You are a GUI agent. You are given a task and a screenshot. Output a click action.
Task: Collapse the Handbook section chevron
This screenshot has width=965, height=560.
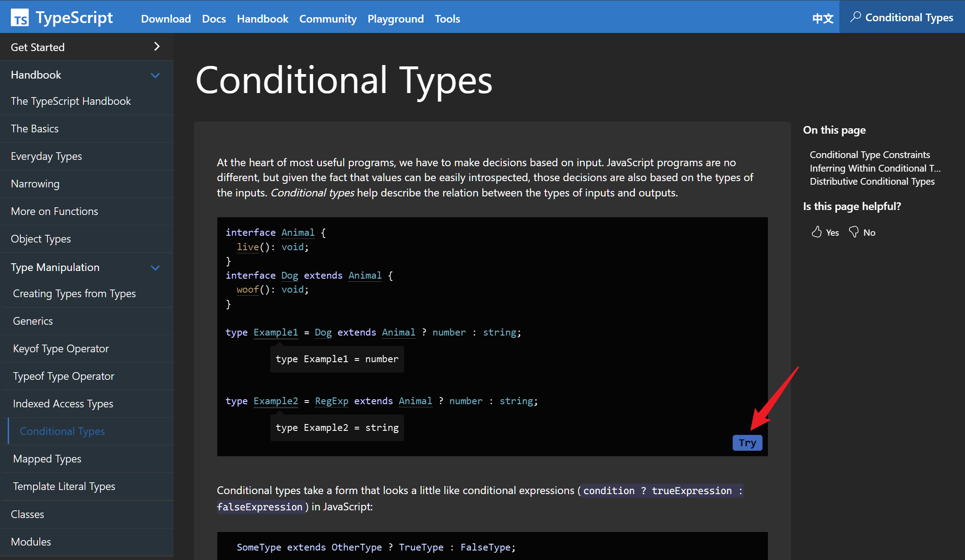155,75
